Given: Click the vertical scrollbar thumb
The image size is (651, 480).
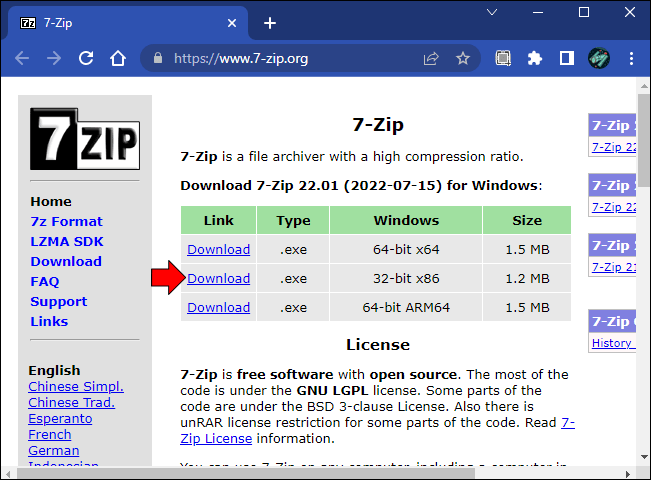Looking at the screenshot, I should point(644,140).
